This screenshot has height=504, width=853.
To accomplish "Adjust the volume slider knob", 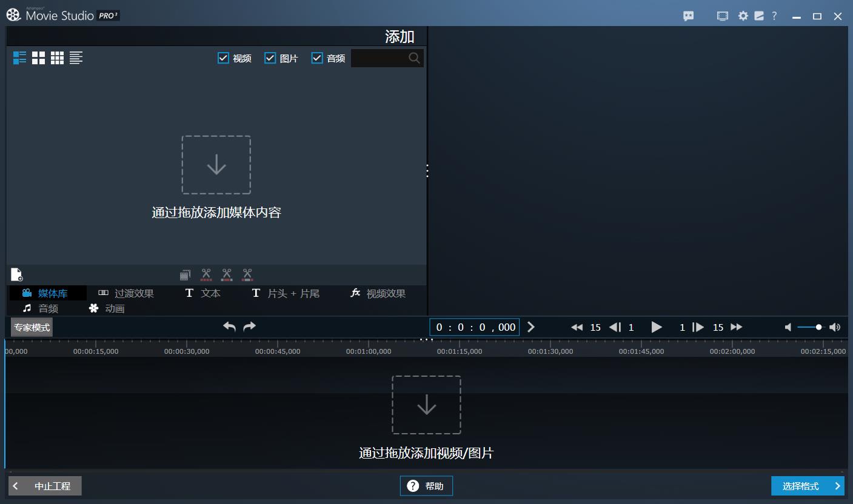I will coord(818,327).
